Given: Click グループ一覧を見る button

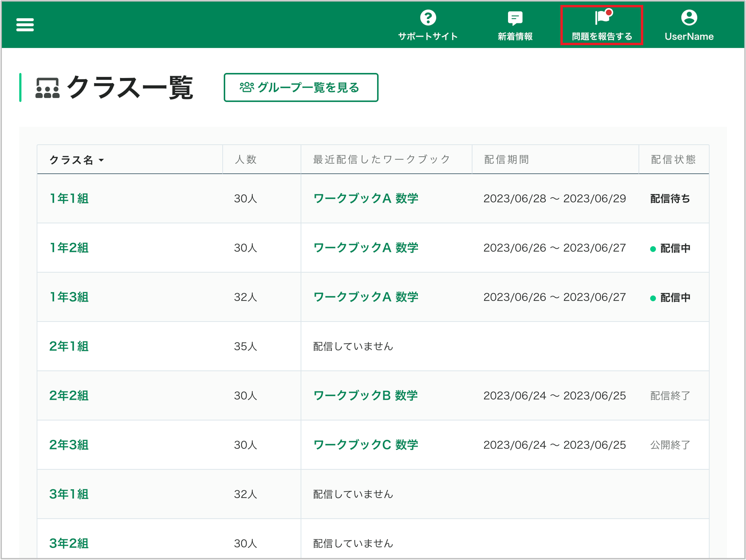Looking at the screenshot, I should click(301, 88).
